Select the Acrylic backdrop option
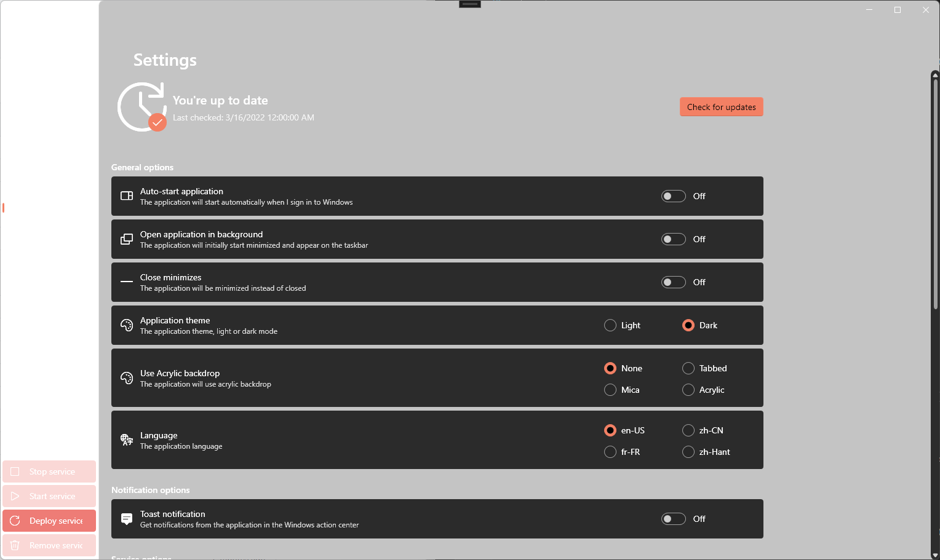This screenshot has height=560, width=940. (x=688, y=390)
